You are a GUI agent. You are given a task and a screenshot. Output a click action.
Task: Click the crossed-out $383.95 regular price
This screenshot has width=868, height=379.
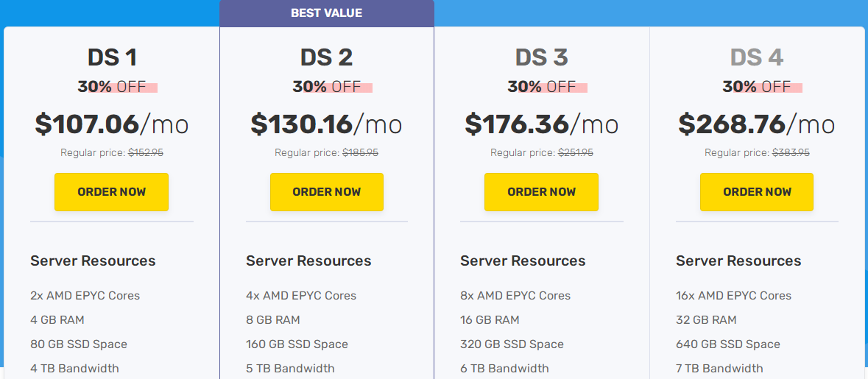[790, 153]
